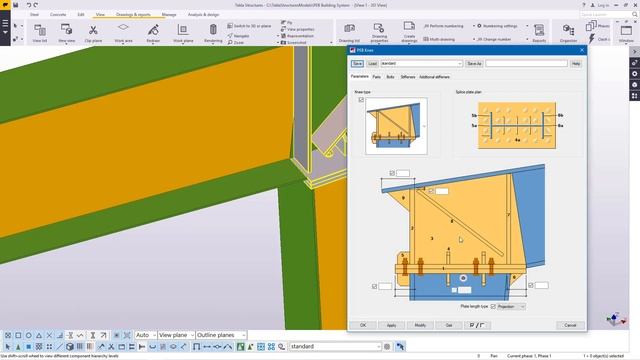Image resolution: width=640 pixels, height=360 pixels.
Task: Click the OK button in dialog
Action: [x=363, y=325]
